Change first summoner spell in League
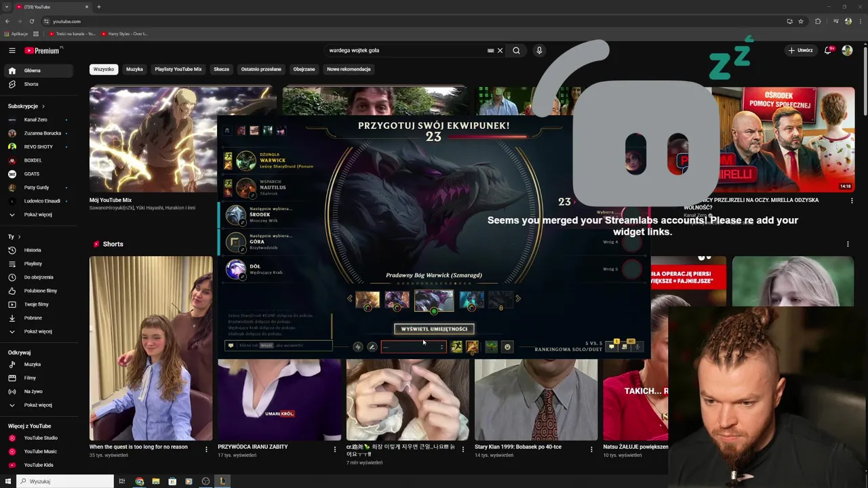 click(456, 347)
